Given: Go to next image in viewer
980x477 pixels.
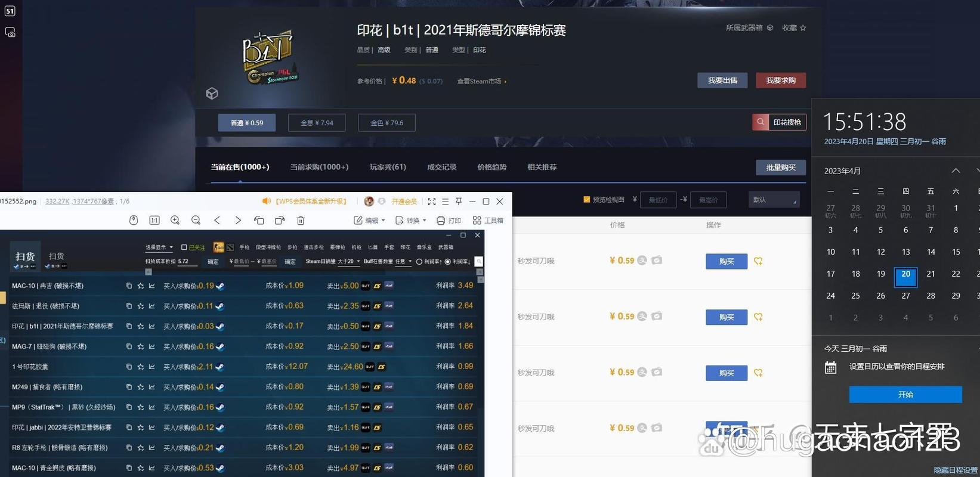Looking at the screenshot, I should point(238,220).
